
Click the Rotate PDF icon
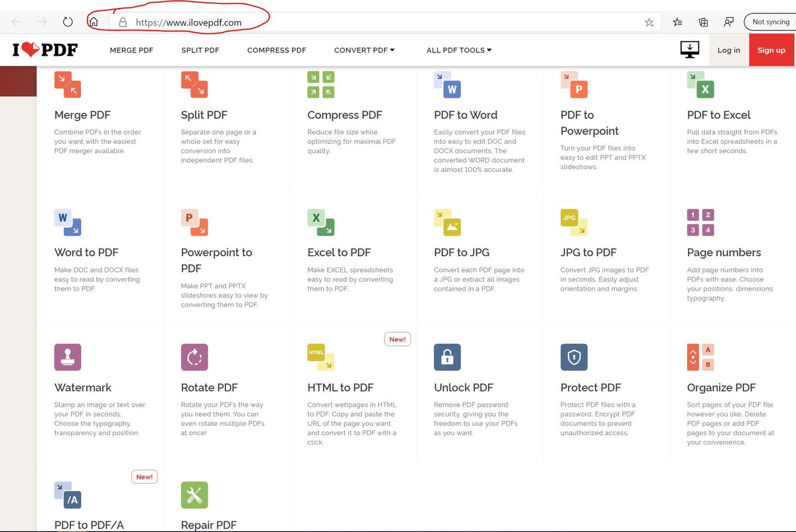click(194, 357)
